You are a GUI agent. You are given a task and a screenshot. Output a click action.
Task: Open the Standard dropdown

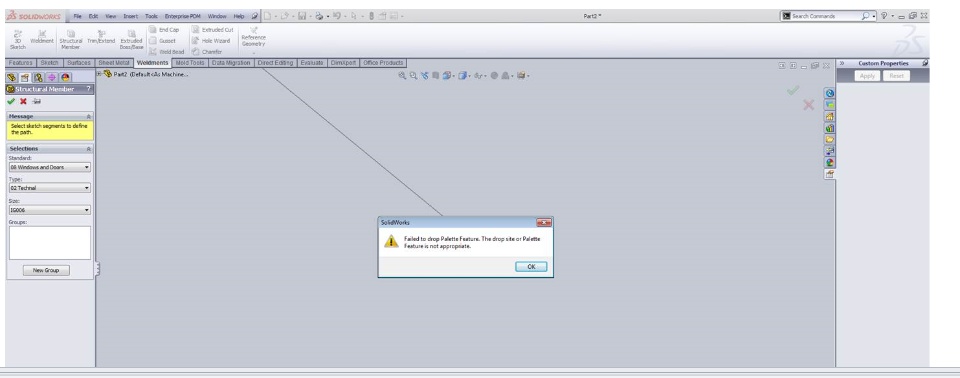pyautogui.click(x=50, y=167)
